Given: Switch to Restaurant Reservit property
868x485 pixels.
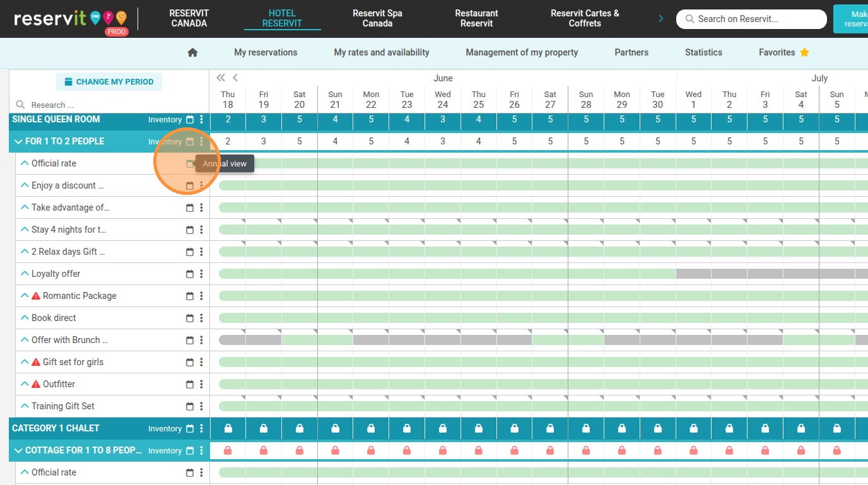Looking at the screenshot, I should [x=477, y=18].
